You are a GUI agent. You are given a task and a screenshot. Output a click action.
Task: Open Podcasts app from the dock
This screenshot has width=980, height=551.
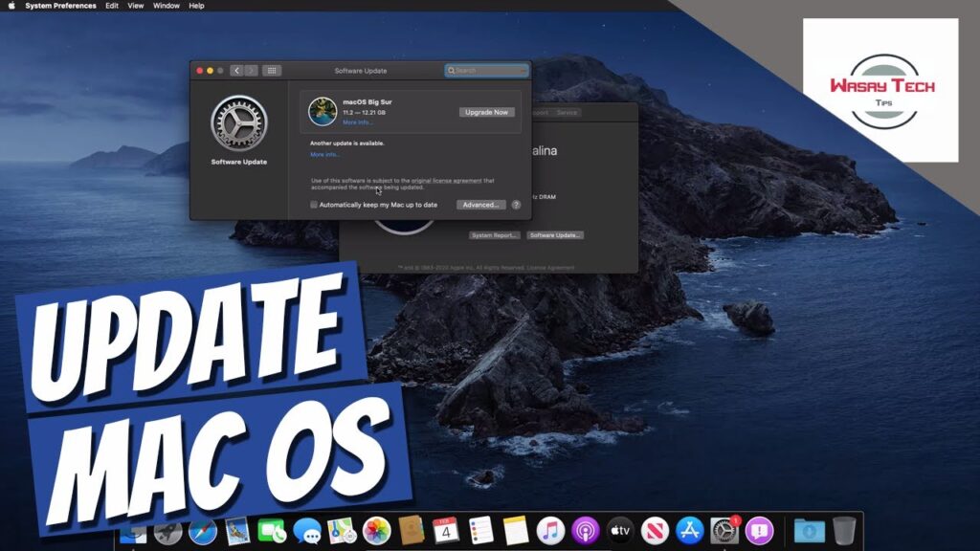[x=585, y=531]
